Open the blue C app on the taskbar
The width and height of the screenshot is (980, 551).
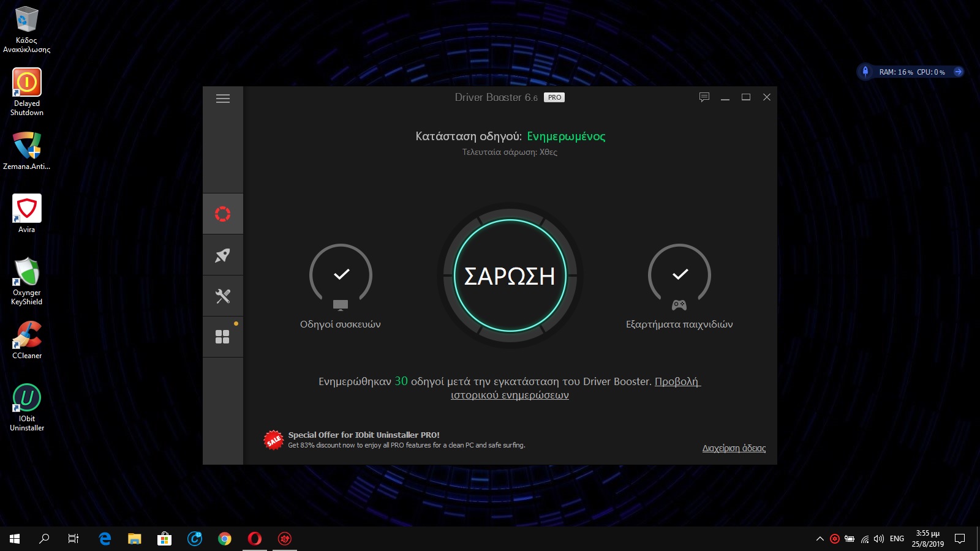tap(195, 539)
